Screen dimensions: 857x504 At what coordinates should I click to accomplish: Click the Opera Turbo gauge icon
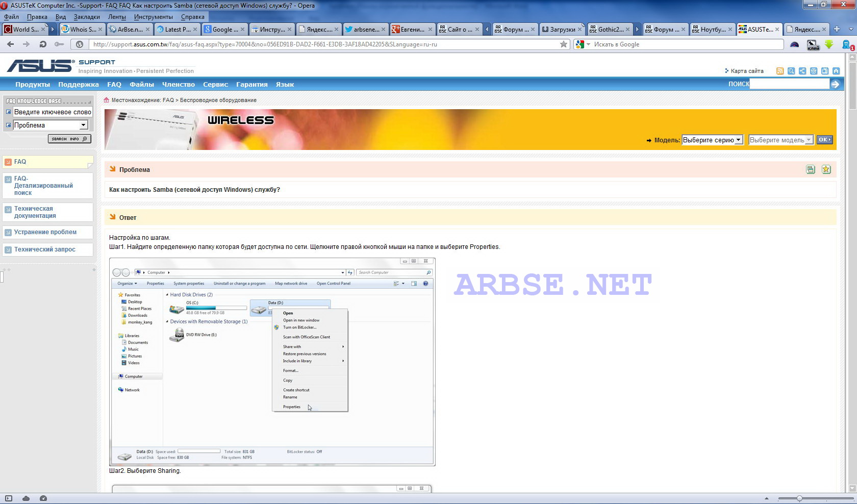(43, 498)
